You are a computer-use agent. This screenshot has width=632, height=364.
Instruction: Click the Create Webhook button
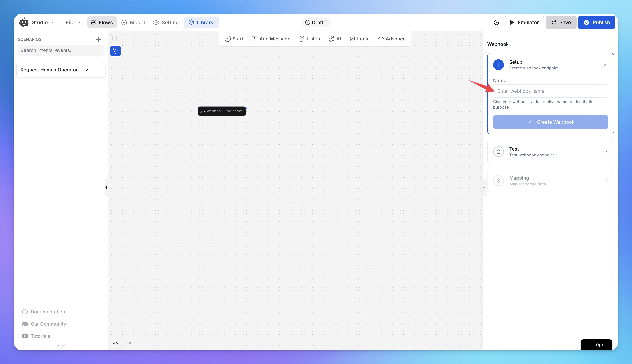pyautogui.click(x=550, y=122)
